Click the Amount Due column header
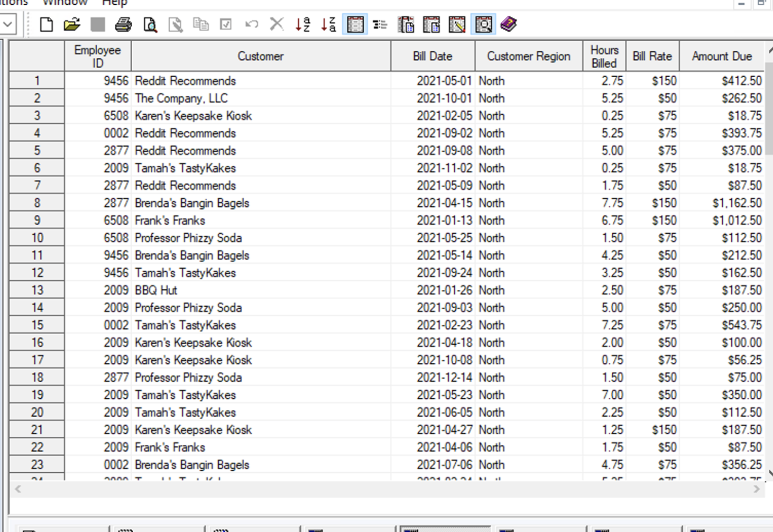The width and height of the screenshot is (773, 532). point(722,56)
